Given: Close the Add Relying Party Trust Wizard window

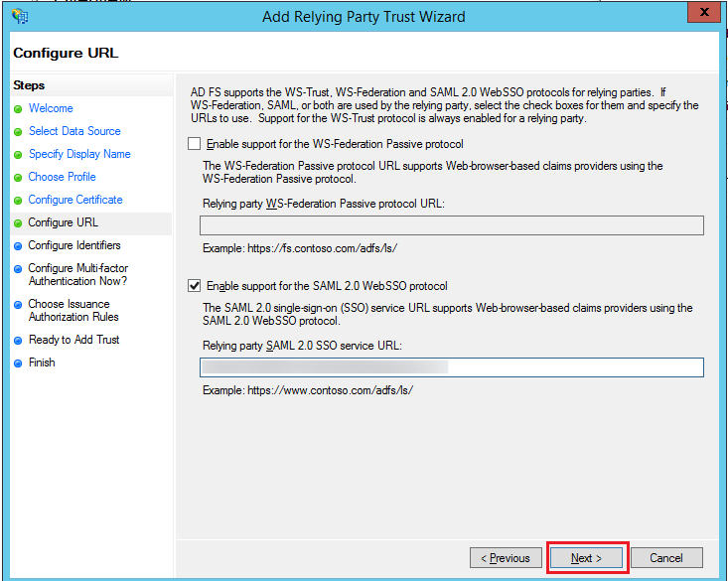Looking at the screenshot, I should (x=704, y=12).
